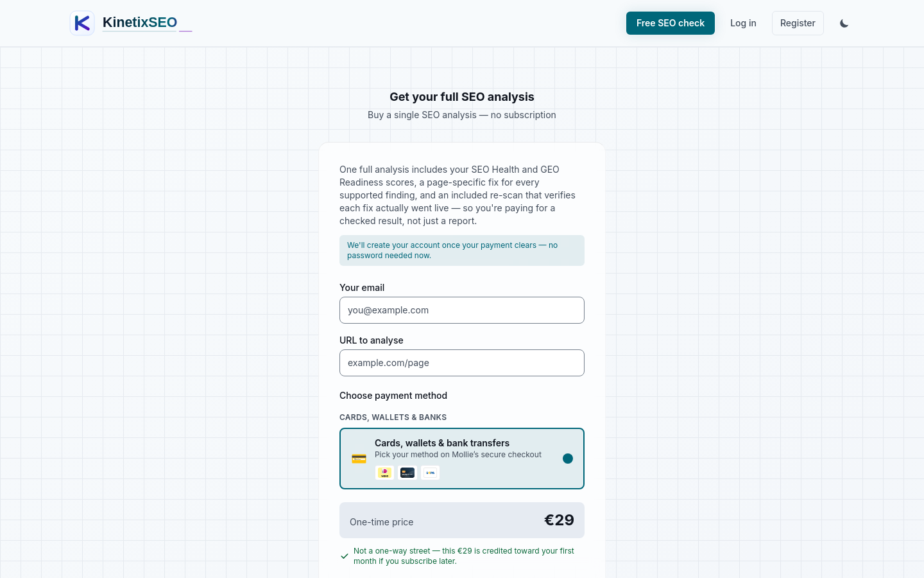Focus the Your email input field
The height and width of the screenshot is (578, 924).
pyautogui.click(x=462, y=310)
